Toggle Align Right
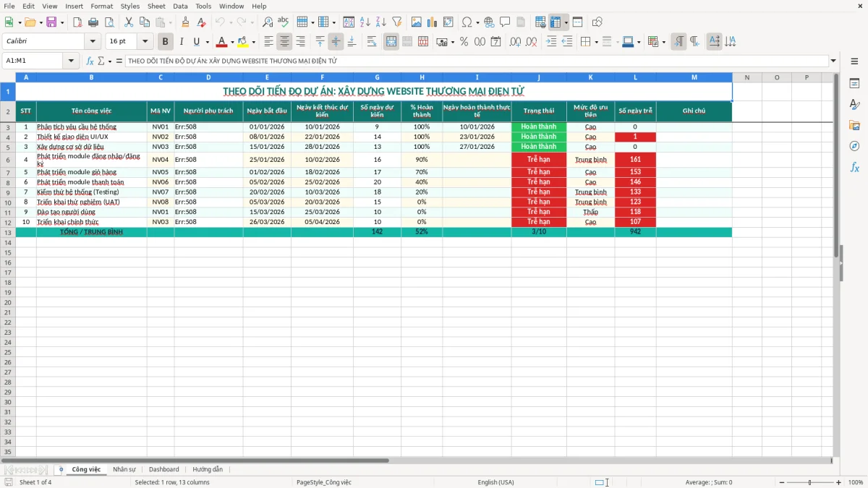868x488 pixels. [301, 42]
